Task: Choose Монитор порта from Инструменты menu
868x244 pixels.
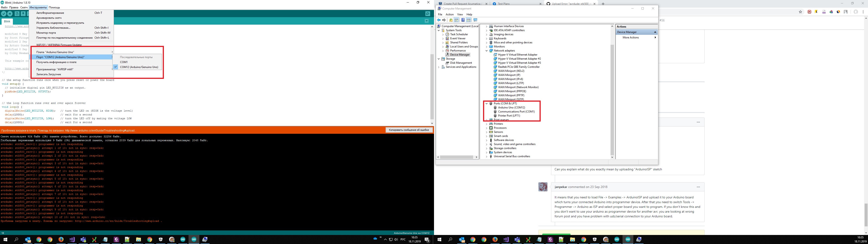Action: pyautogui.click(x=72, y=33)
